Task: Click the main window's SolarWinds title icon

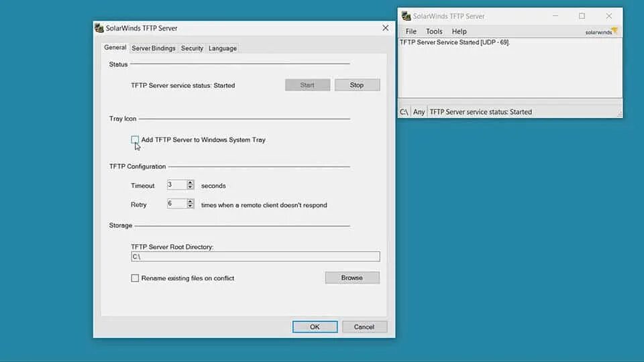Action: pos(407,16)
